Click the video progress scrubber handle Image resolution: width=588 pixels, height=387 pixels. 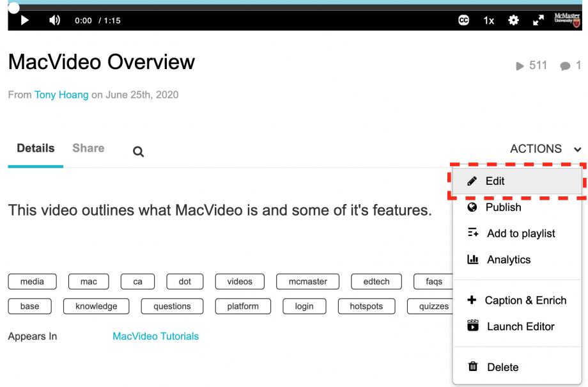click(14, 8)
